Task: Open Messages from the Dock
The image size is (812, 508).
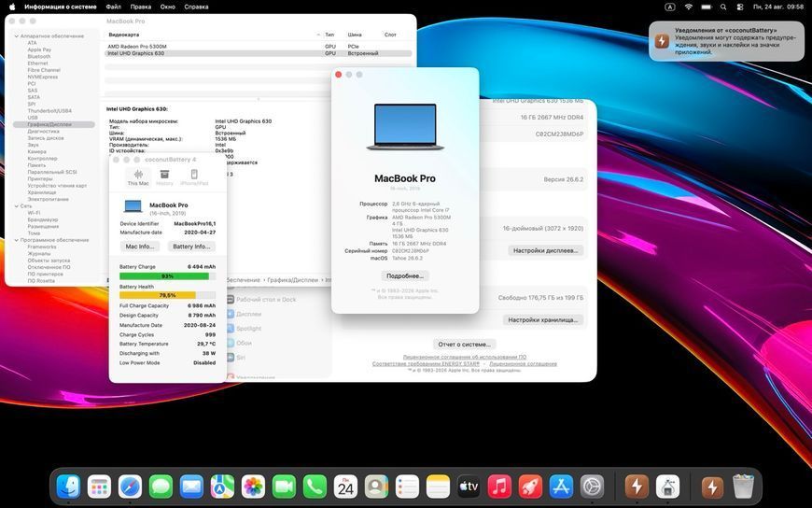Action: click(161, 487)
